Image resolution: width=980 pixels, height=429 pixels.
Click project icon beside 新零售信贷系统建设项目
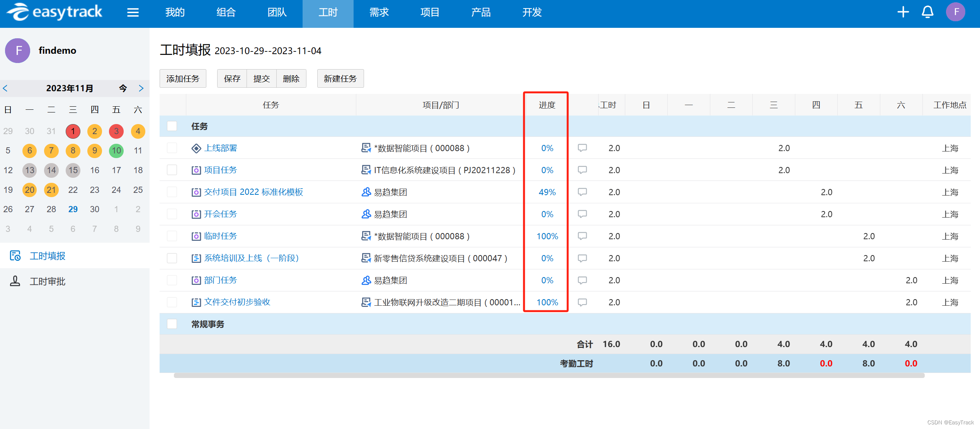[366, 258]
